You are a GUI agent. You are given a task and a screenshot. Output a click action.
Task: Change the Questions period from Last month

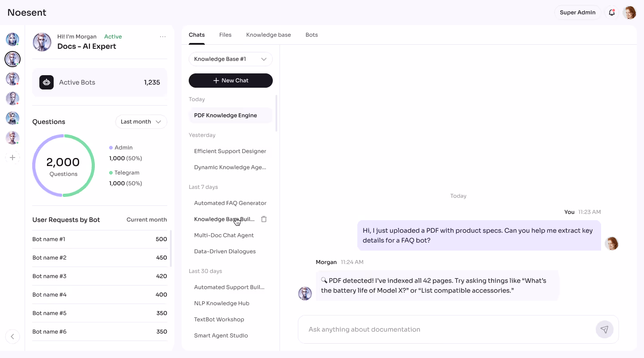click(x=141, y=121)
